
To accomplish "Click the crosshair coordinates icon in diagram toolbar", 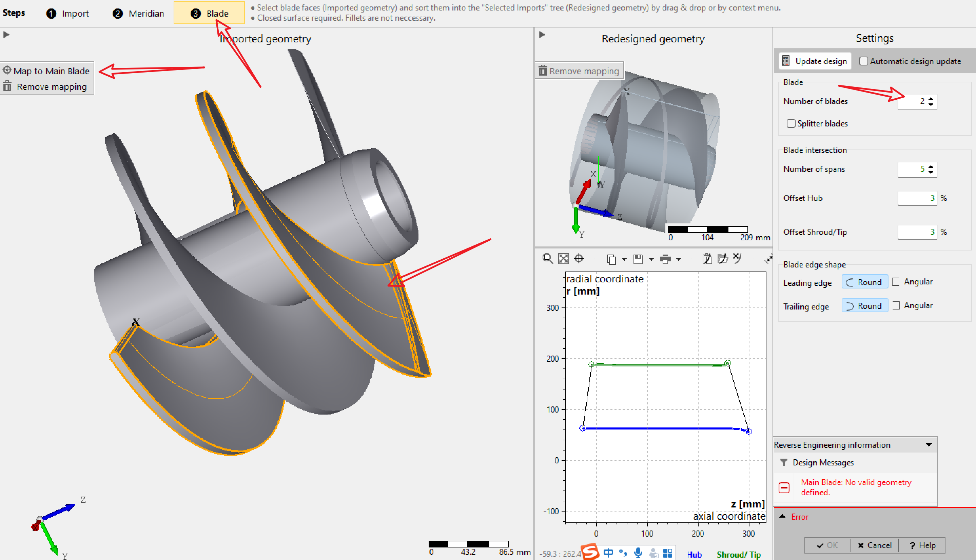I will point(579,258).
